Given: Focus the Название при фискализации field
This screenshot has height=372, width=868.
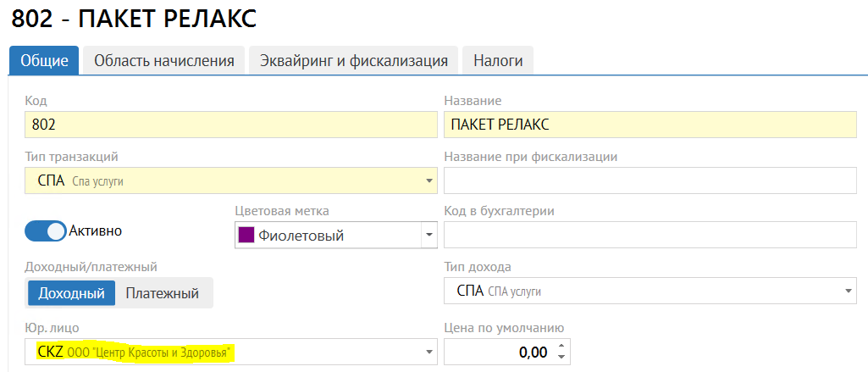Looking at the screenshot, I should click(649, 180).
